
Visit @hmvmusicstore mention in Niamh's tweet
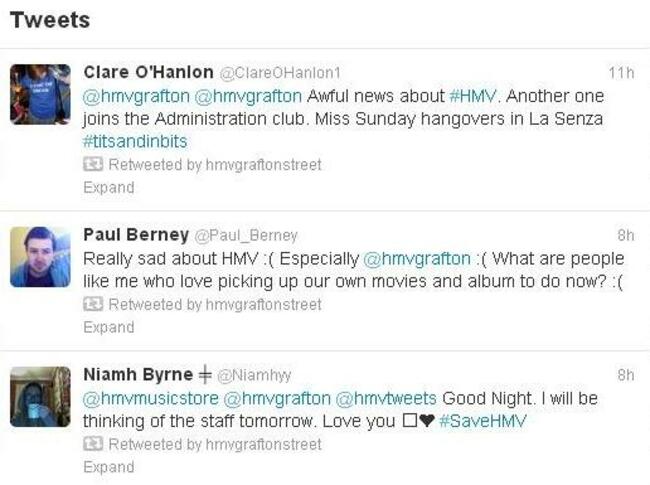point(150,398)
